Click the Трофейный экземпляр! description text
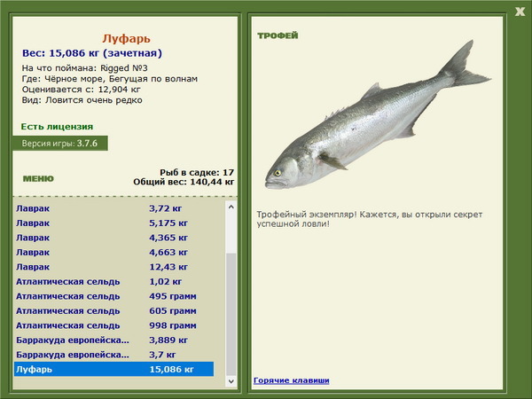The height and width of the screenshot is (399, 532). click(369, 219)
